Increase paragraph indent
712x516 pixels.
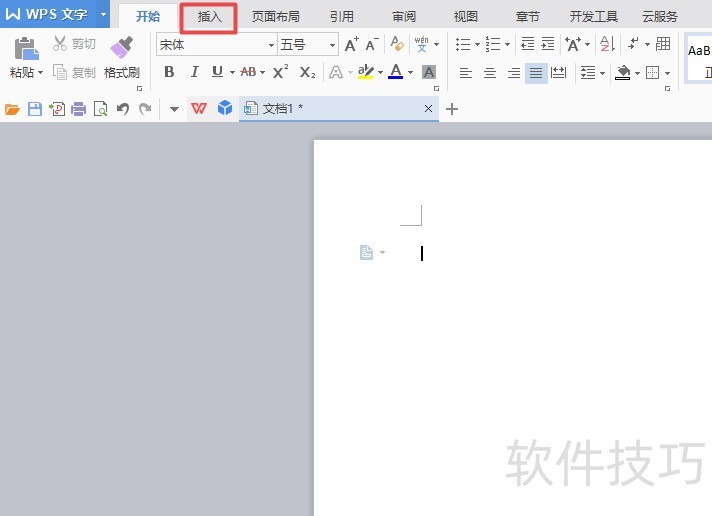pos(548,44)
